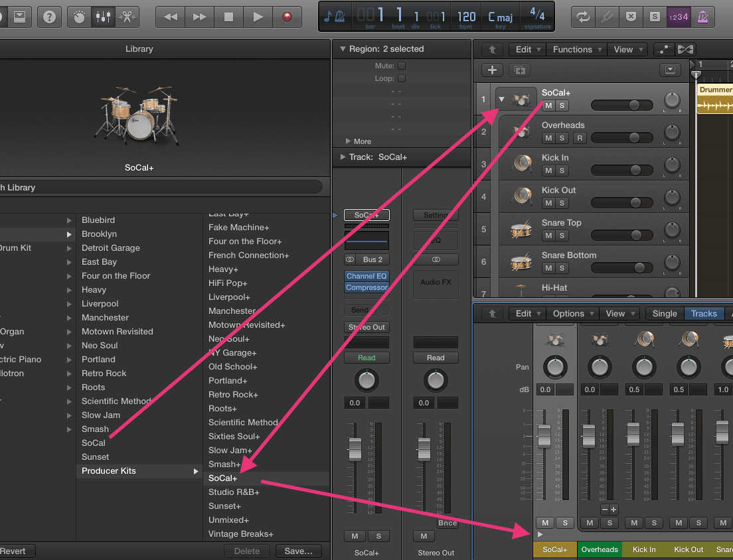Click the up-arrow button in Mixer menu bar
The height and width of the screenshot is (560, 733).
tap(492, 313)
